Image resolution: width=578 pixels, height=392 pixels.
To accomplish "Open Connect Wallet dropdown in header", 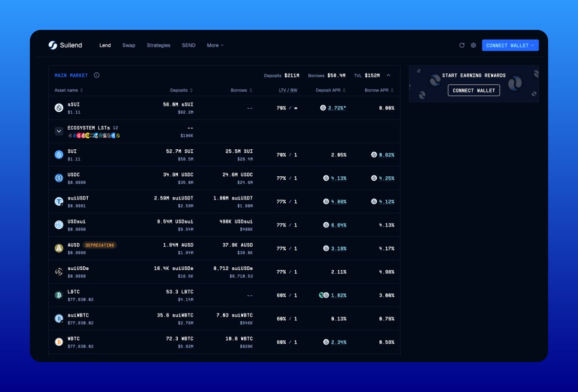I will (510, 45).
